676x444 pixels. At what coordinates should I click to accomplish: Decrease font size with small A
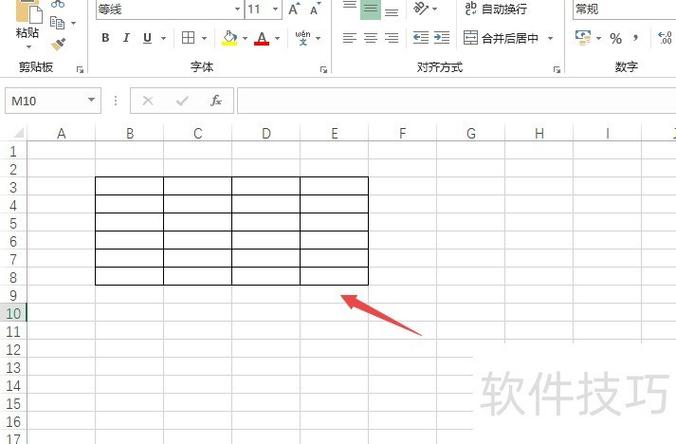(315, 9)
